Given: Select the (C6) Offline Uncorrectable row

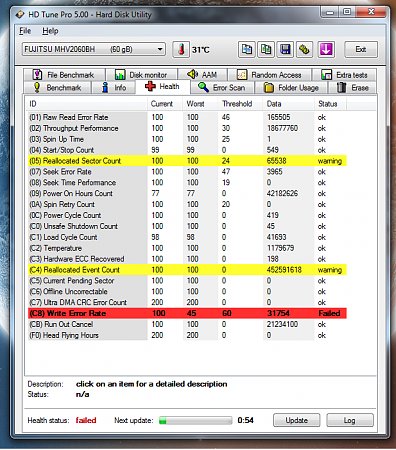Looking at the screenshot, I should [x=187, y=292].
